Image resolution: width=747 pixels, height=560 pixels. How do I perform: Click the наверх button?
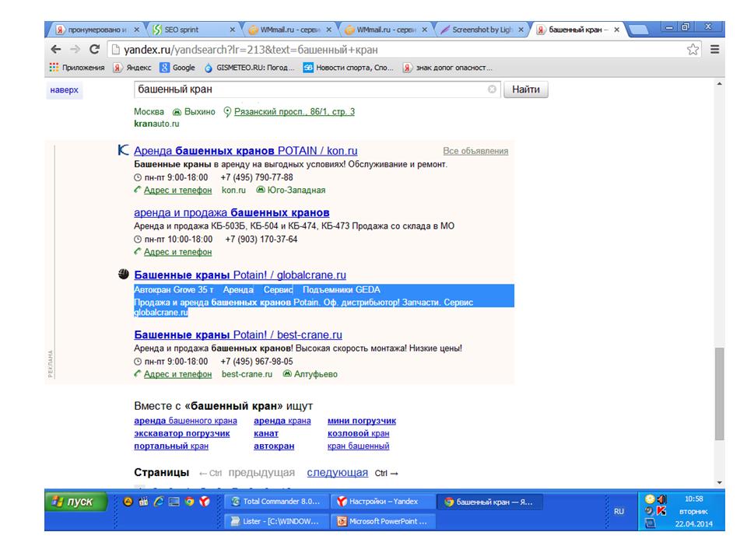(x=65, y=90)
